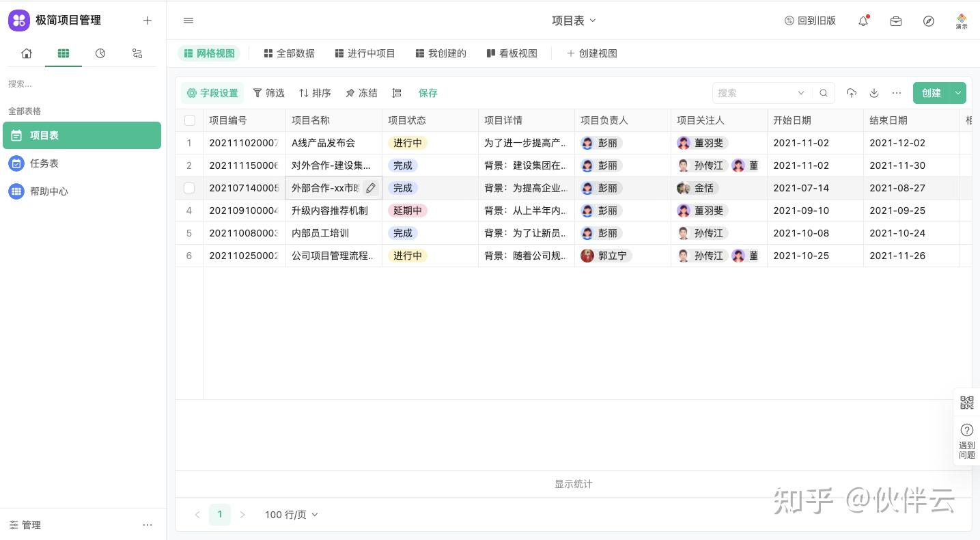Click the 筛选 filter button
This screenshot has width=980, height=540.
[268, 93]
